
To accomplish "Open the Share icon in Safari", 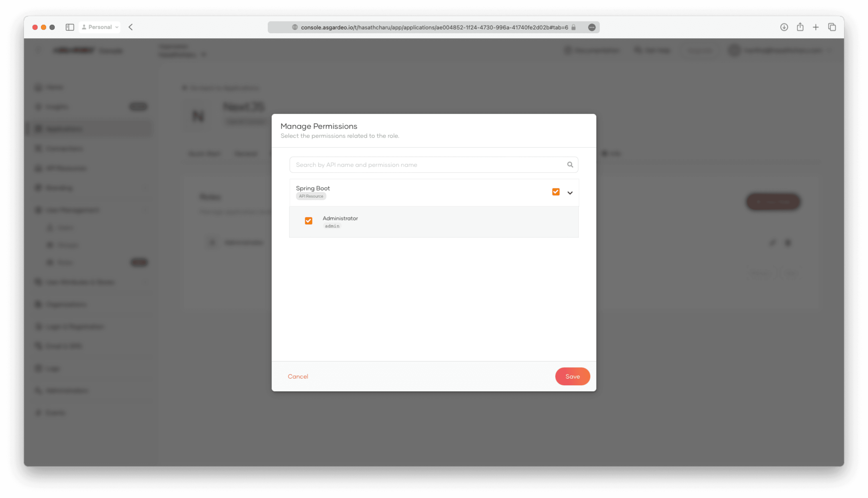I will tap(800, 27).
